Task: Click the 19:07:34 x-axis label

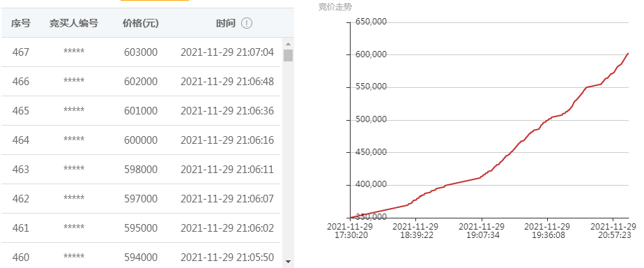Action: point(482,231)
